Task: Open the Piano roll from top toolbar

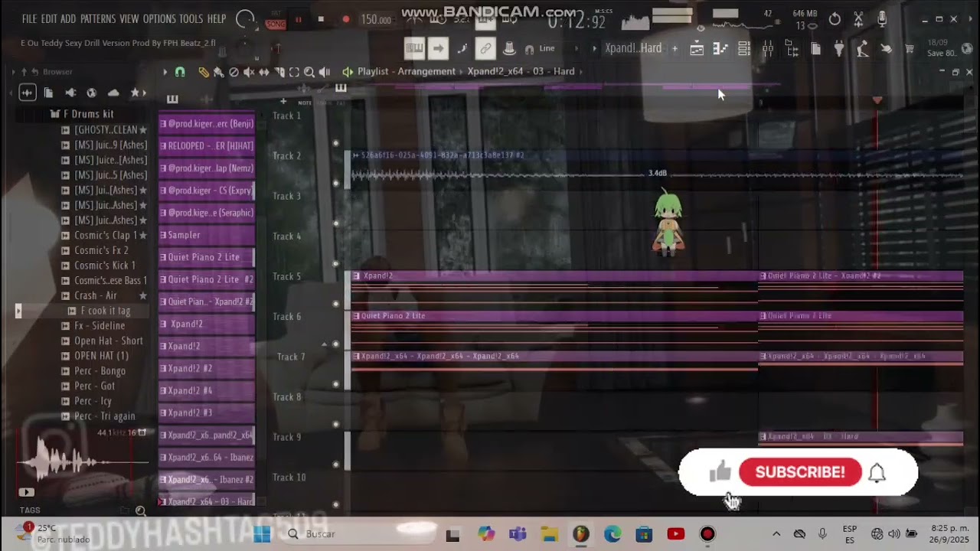Action: click(720, 49)
